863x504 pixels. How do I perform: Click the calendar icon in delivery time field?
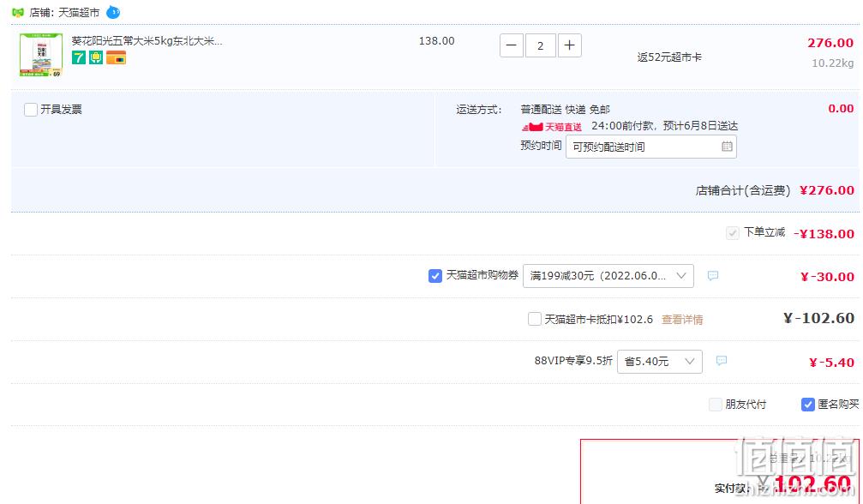(x=727, y=147)
